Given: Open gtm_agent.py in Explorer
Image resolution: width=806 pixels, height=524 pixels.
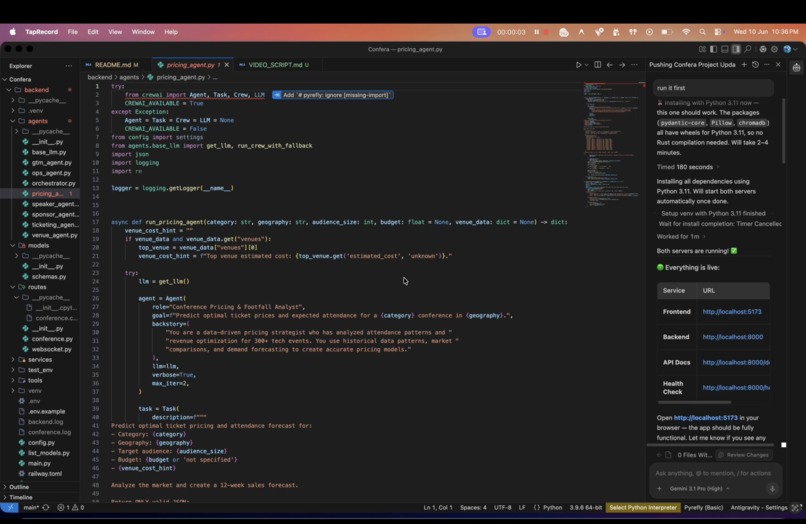Looking at the screenshot, I should (x=51, y=162).
